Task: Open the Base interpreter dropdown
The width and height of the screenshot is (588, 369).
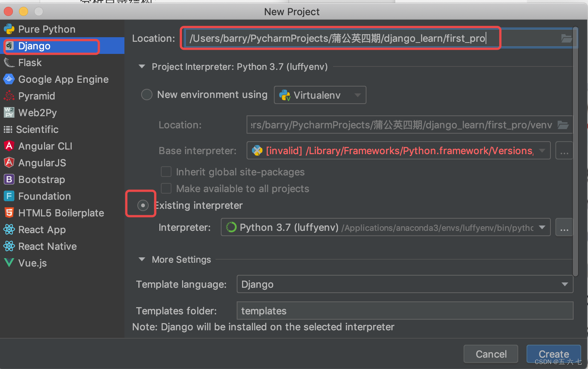Action: [398, 150]
